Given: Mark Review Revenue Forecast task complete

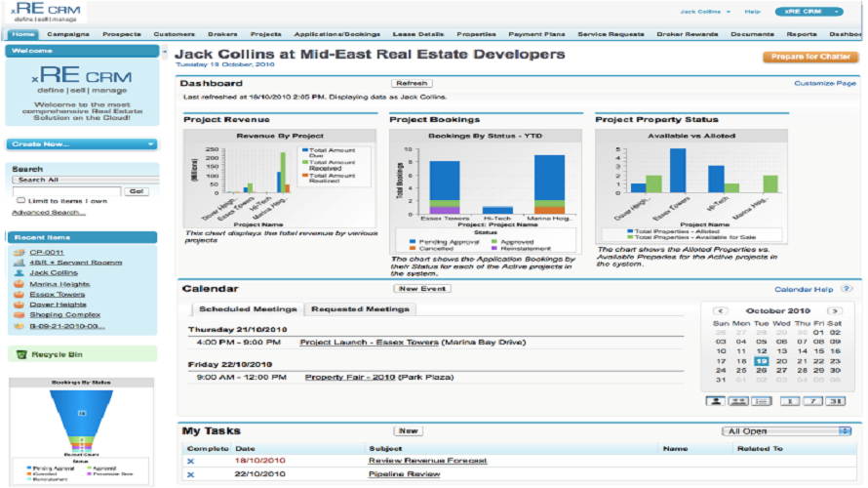Looking at the screenshot, I should click(191, 462).
